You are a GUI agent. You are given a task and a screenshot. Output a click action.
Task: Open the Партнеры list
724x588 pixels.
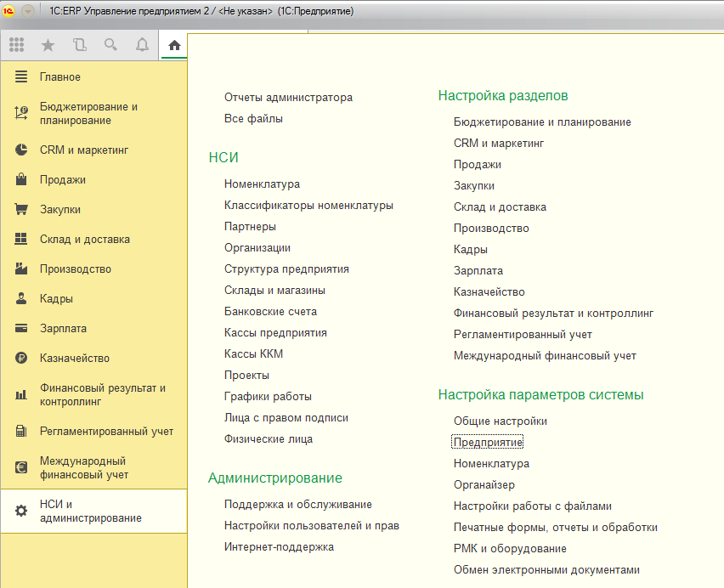[x=250, y=227]
